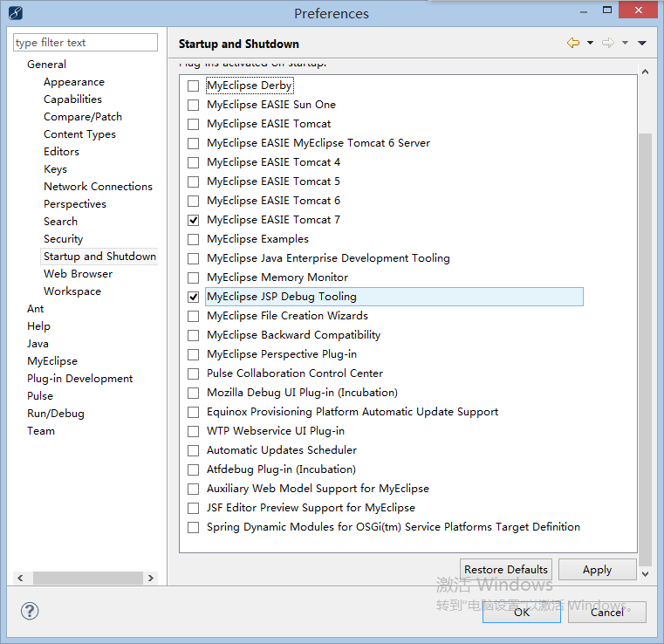The image size is (664, 644).
Task: Click the vertical scrollbar thumb
Action: (646, 349)
